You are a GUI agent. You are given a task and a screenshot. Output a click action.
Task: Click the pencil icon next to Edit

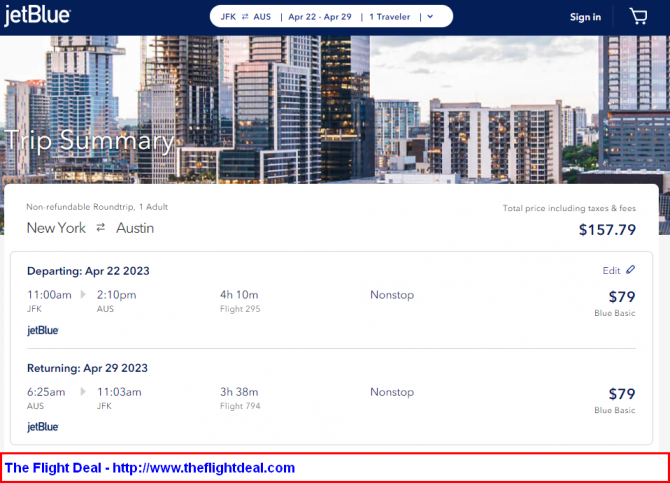[631, 270]
